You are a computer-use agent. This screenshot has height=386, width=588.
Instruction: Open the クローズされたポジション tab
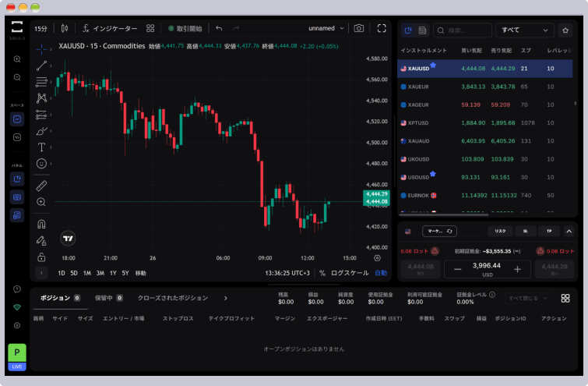click(x=172, y=298)
